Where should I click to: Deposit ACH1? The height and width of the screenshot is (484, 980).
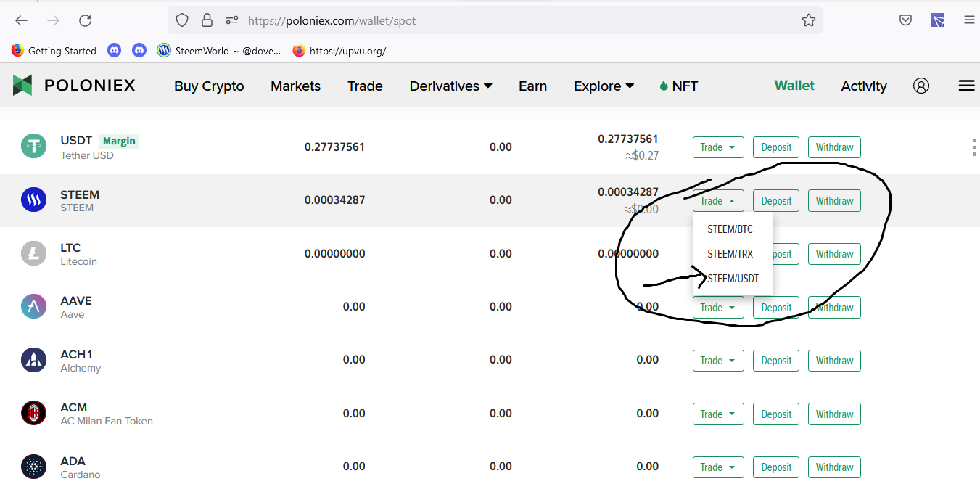pyautogui.click(x=776, y=361)
